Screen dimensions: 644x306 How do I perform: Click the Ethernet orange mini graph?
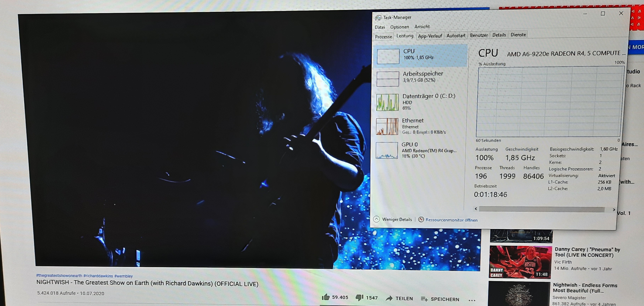pyautogui.click(x=387, y=126)
